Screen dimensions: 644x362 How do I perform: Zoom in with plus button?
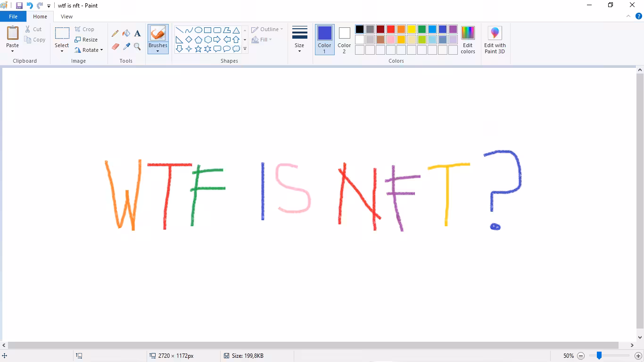click(638, 356)
